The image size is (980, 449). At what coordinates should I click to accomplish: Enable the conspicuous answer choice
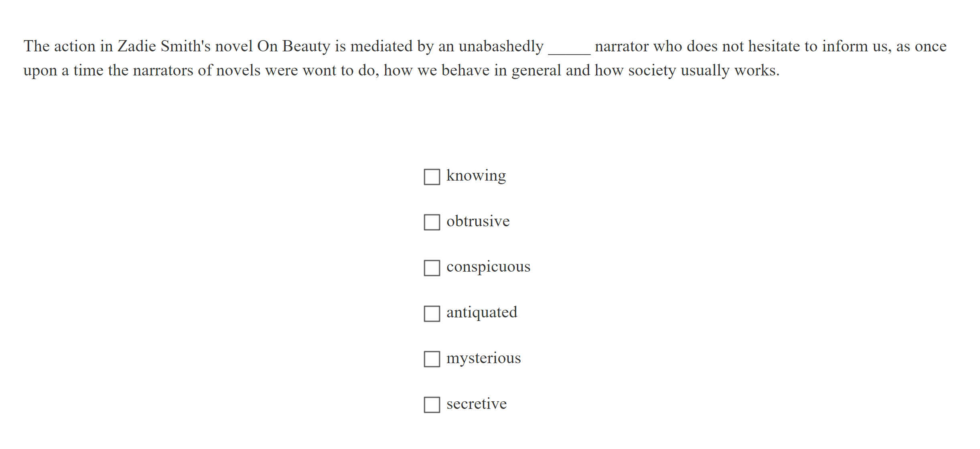point(432,268)
